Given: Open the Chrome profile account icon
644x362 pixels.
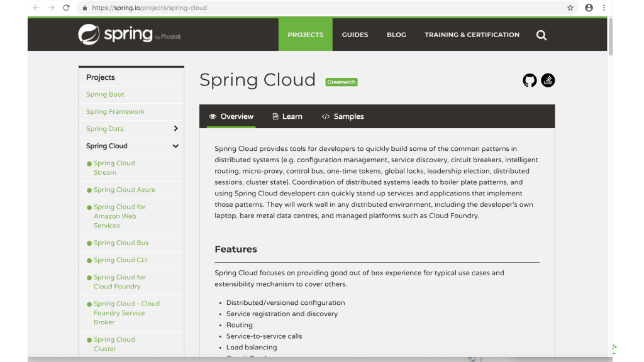Looking at the screenshot, I should [589, 8].
